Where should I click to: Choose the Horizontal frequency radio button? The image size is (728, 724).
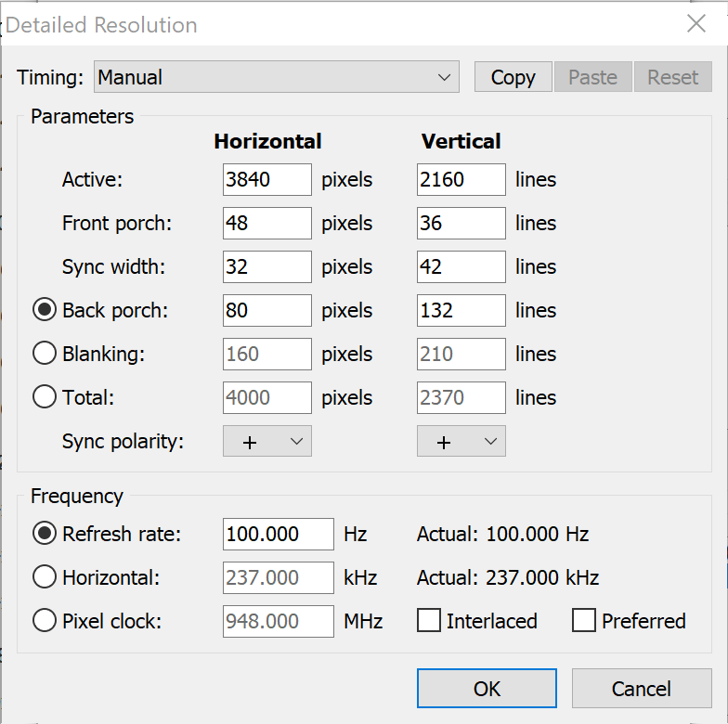coord(45,577)
